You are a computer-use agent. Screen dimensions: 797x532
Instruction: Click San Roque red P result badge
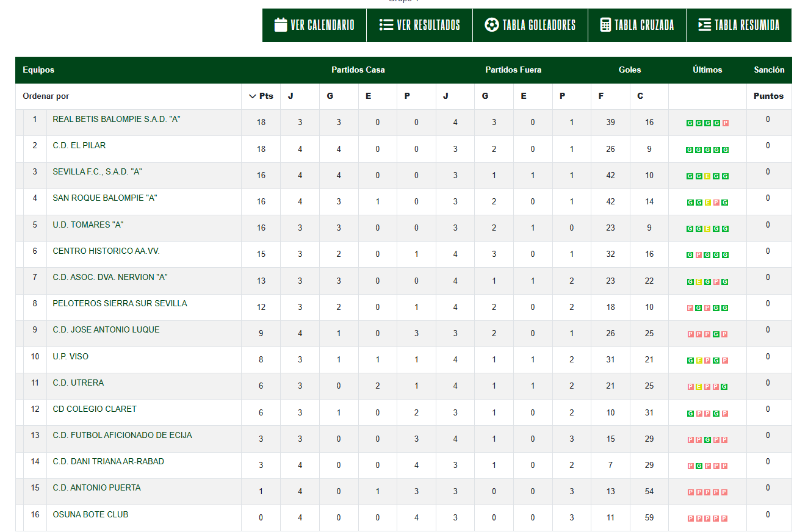coord(716,203)
